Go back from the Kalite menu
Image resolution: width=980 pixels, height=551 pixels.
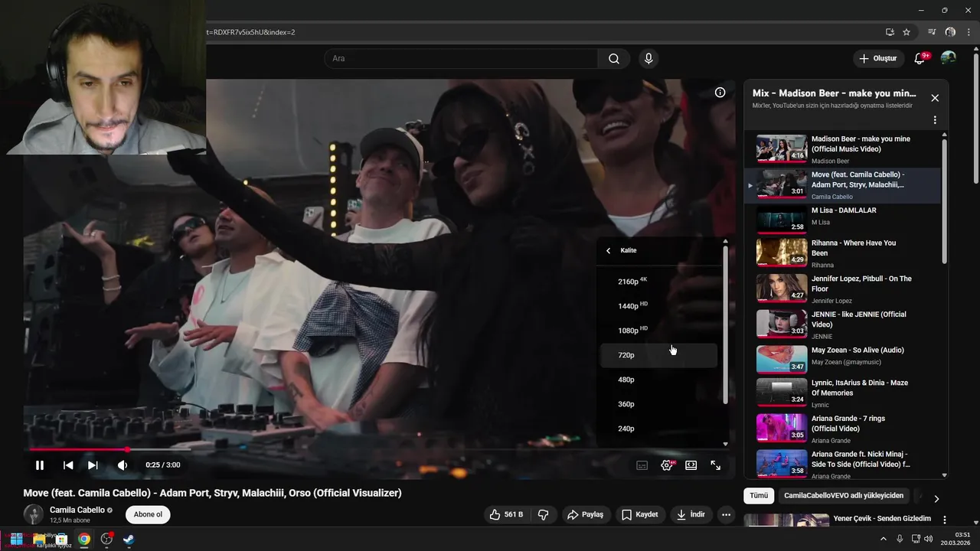pos(609,250)
